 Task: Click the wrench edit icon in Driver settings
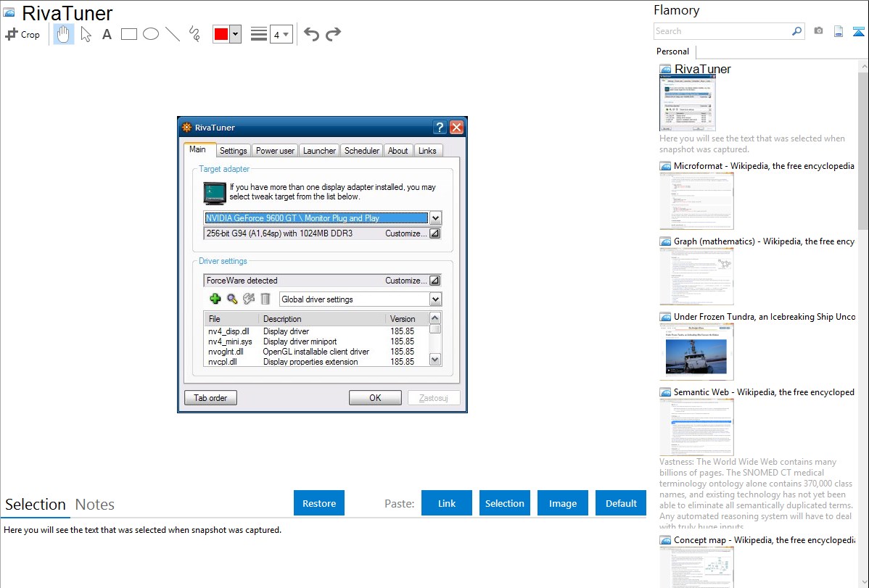[x=249, y=299]
